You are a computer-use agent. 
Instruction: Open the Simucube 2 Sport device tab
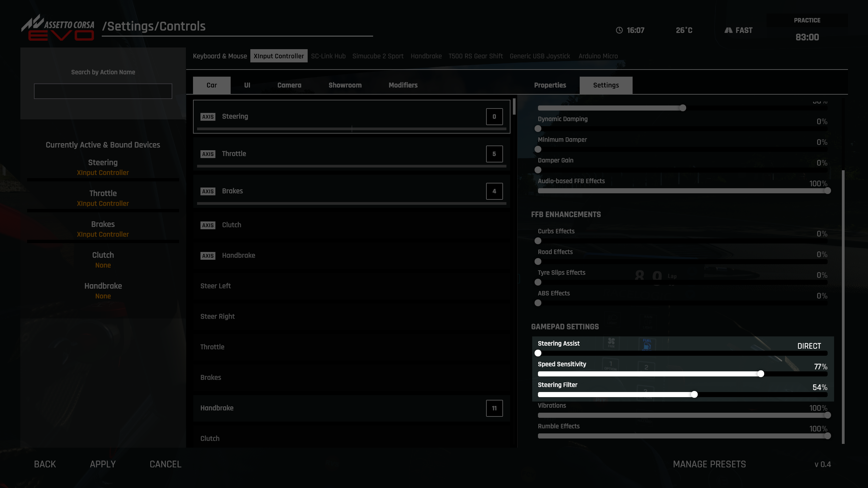pyautogui.click(x=378, y=56)
